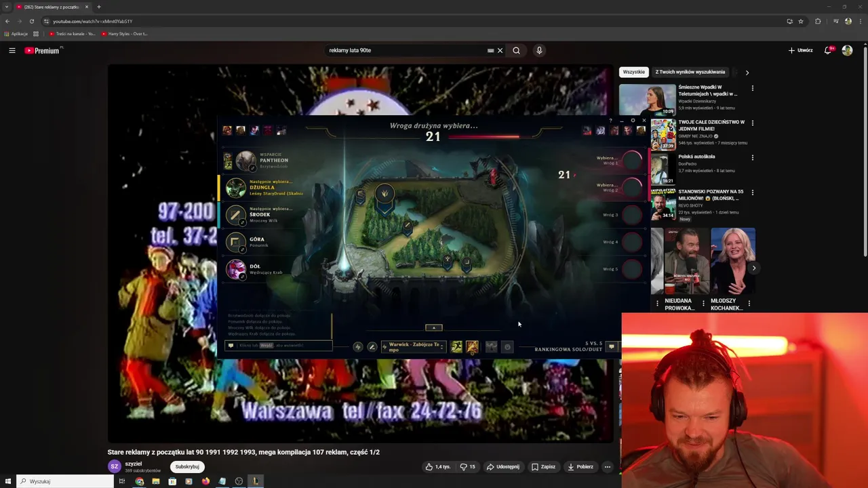Open options for NIEUDANA PROWOKA short
868x488 pixels.
703,304
